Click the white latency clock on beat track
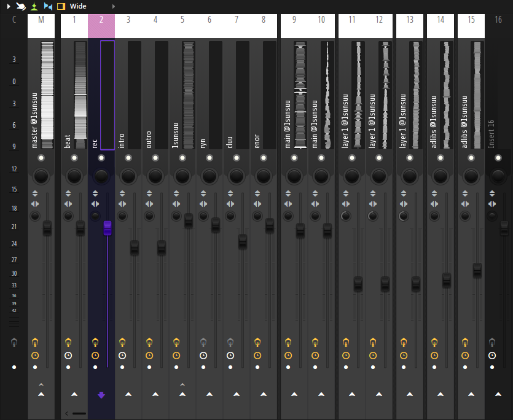 pyautogui.click(x=68, y=356)
